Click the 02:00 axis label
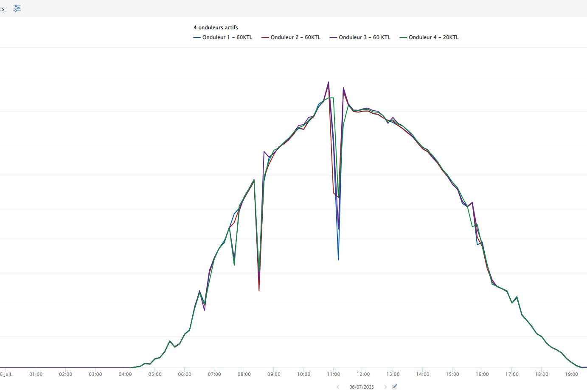The width and height of the screenshot is (587, 392). click(66, 374)
